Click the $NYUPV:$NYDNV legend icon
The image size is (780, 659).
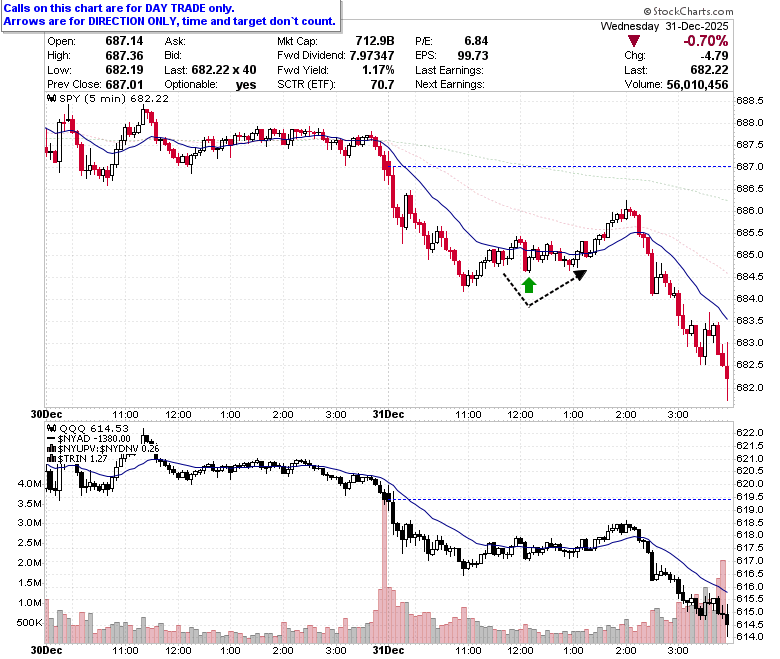point(51,449)
